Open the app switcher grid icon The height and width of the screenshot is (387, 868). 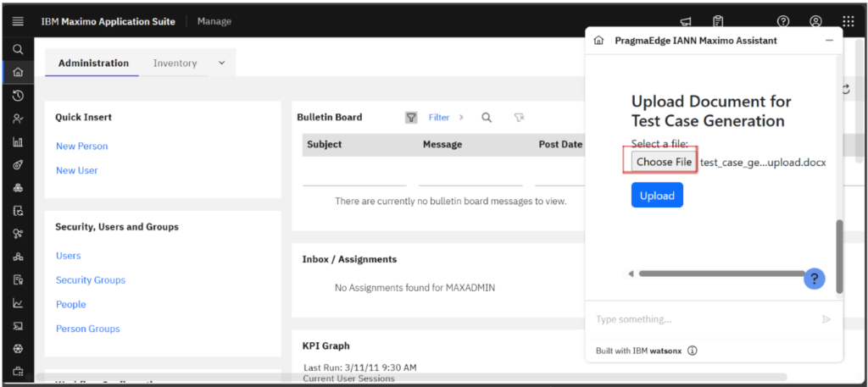[x=848, y=21]
